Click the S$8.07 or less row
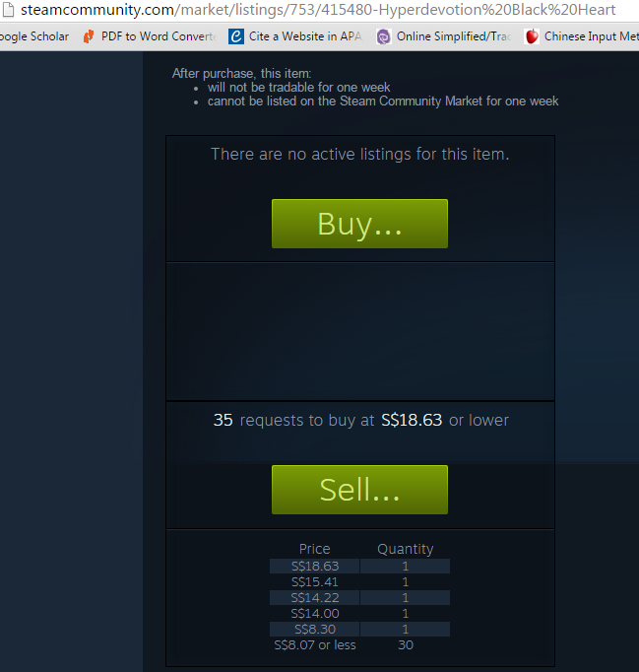The height and width of the screenshot is (672, 639). tap(359, 645)
